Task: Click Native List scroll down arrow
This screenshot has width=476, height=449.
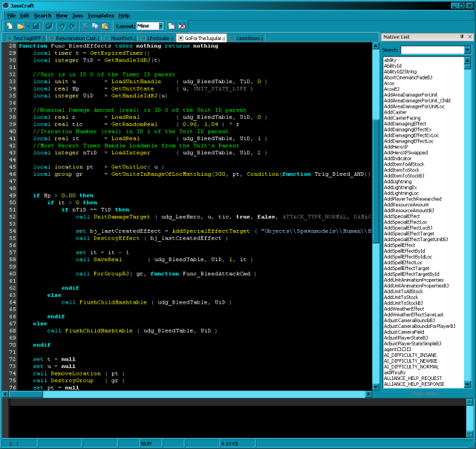Action: coord(468,384)
